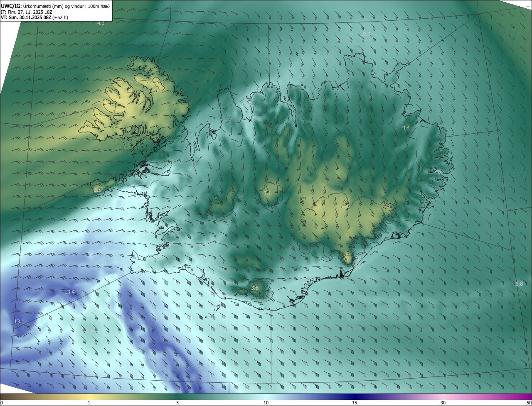Click the colorbar tick label 1

tap(89, 403)
